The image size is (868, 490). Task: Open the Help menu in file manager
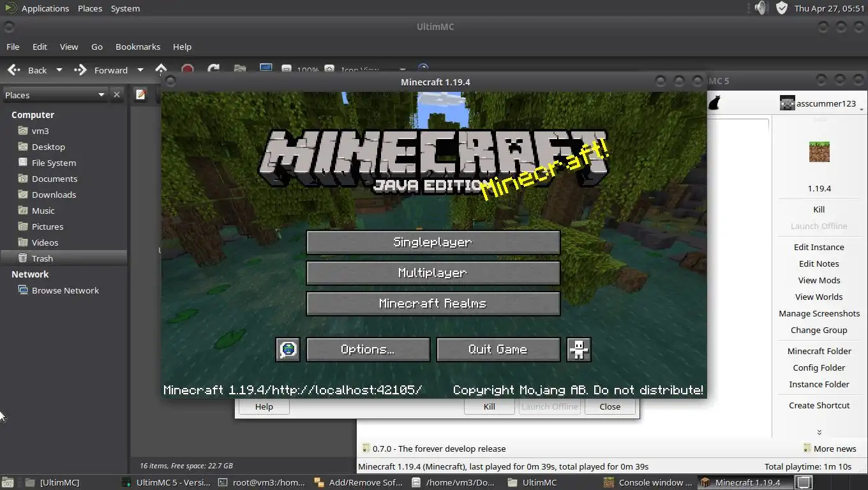pyautogui.click(x=182, y=47)
